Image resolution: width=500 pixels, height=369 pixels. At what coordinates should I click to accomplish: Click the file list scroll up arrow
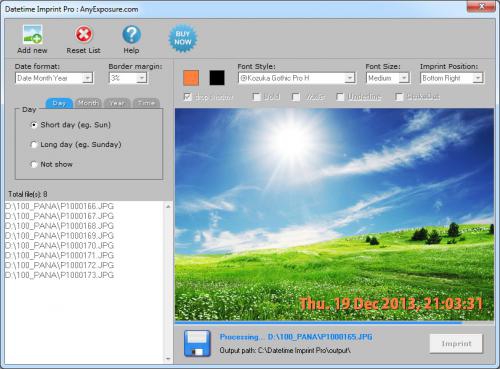(x=168, y=207)
